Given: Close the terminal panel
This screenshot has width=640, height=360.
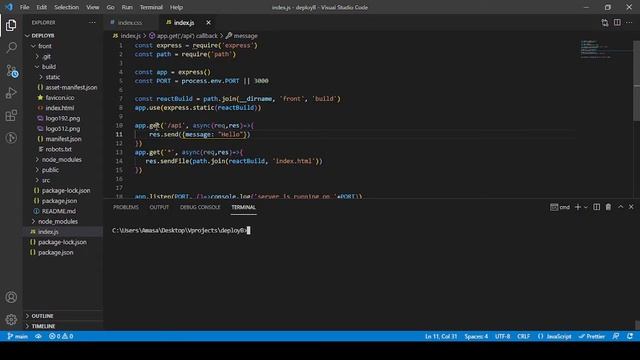Looking at the screenshot, I should click(631, 207).
